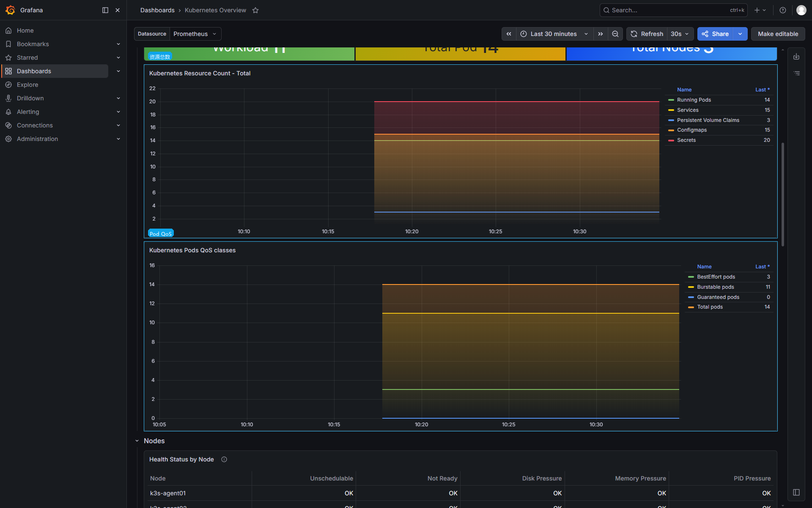Close the navigation menu with X
The width and height of the screenshot is (812, 508).
click(118, 10)
